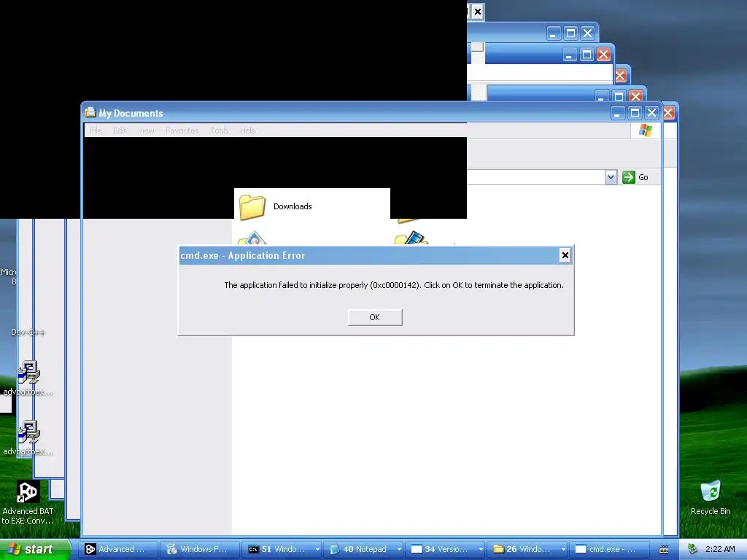Click the Windows flag logo in the toolbar
747x560 pixels.
[x=646, y=131]
